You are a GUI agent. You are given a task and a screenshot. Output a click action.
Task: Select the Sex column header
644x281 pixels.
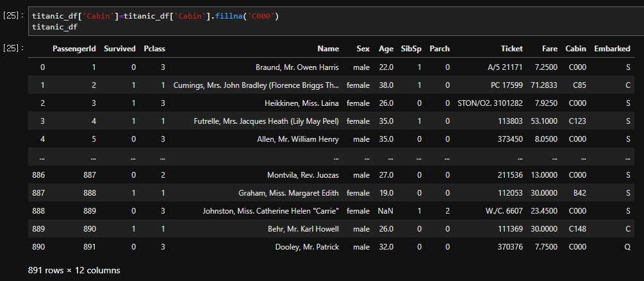pos(363,49)
